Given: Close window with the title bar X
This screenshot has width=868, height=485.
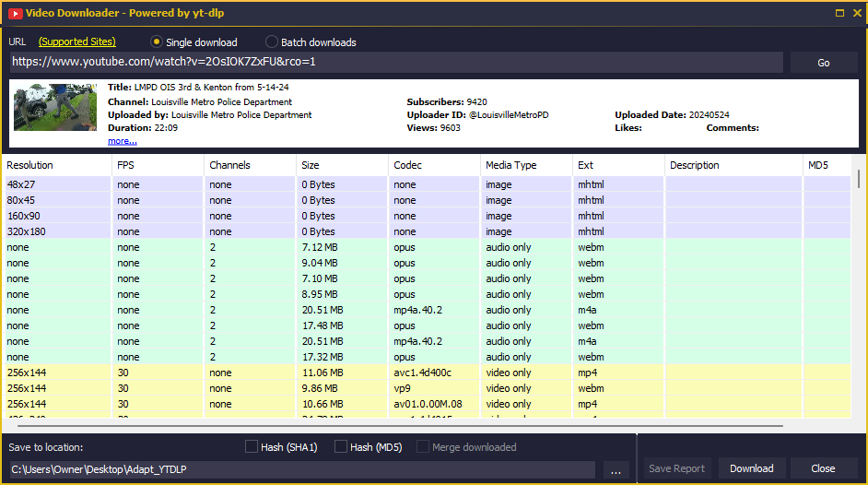Looking at the screenshot, I should 857,13.
